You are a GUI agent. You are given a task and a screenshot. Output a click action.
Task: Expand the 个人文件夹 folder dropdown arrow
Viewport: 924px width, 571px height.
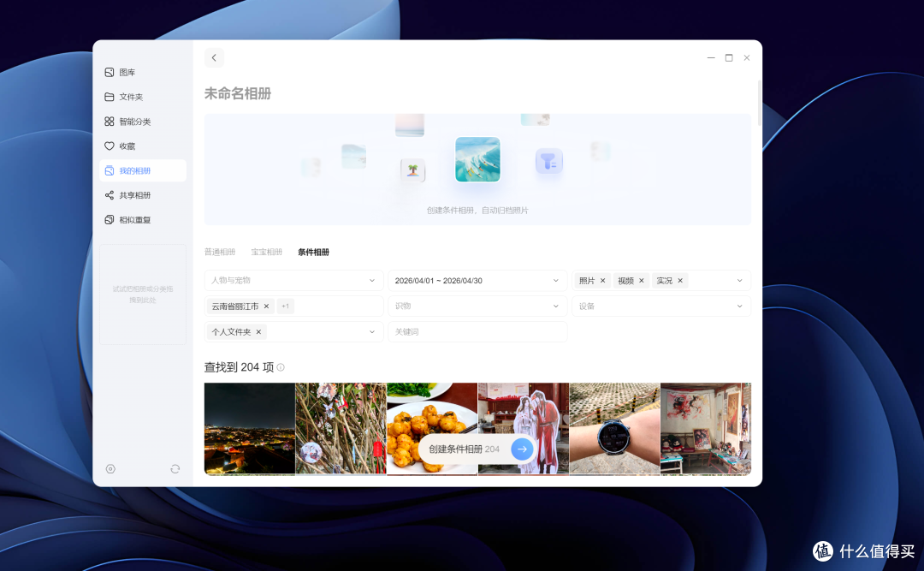click(372, 332)
